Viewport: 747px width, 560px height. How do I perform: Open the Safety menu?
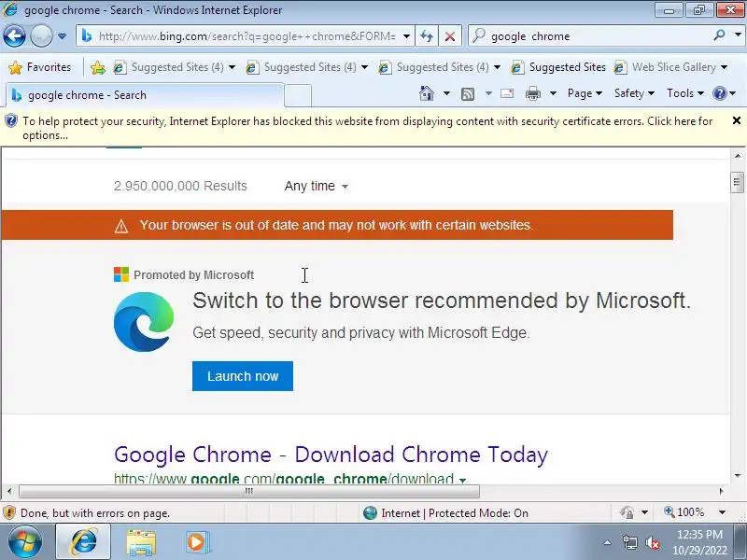[x=634, y=93]
